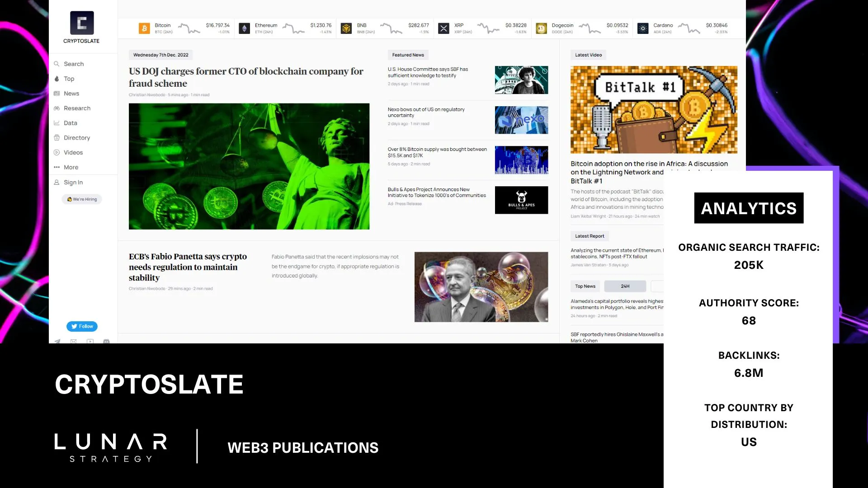Click the Discord icon in sidebar footer
This screenshot has height=488, width=868.
[106, 341]
